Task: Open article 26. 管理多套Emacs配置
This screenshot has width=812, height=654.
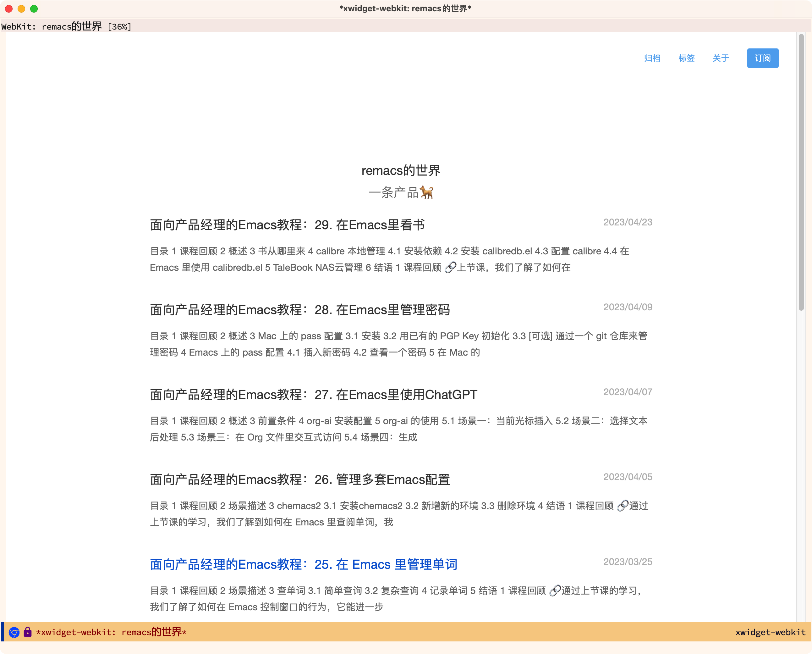Action: click(x=300, y=479)
